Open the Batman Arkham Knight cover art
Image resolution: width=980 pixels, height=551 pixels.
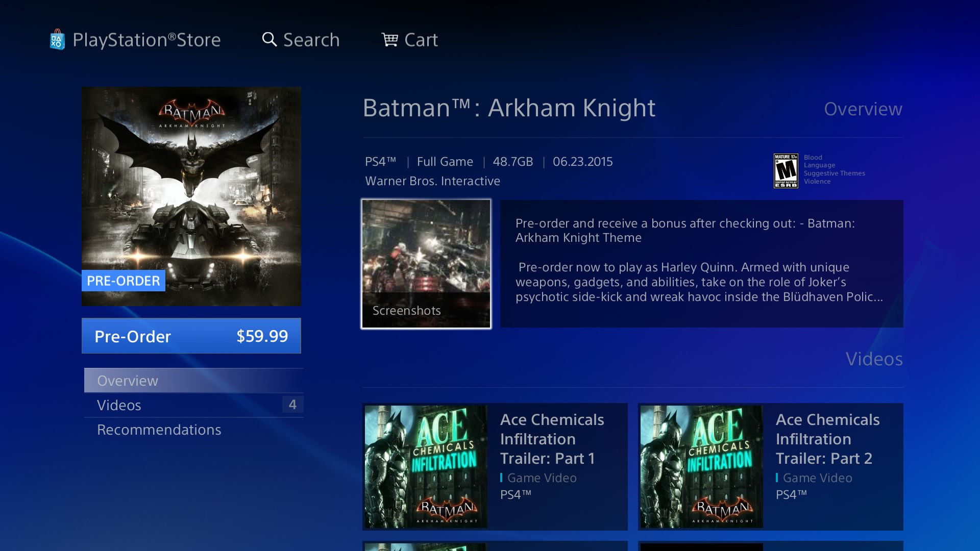[191, 196]
